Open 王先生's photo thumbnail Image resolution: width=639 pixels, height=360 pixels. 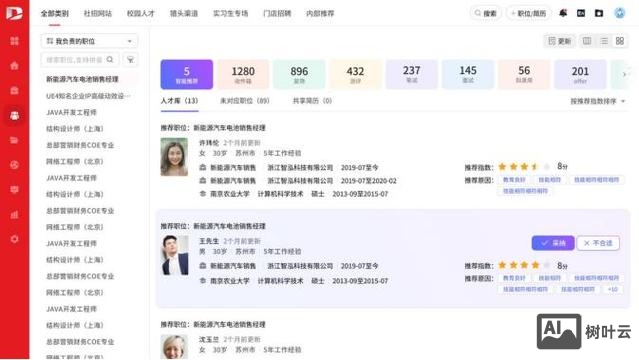tap(175, 255)
